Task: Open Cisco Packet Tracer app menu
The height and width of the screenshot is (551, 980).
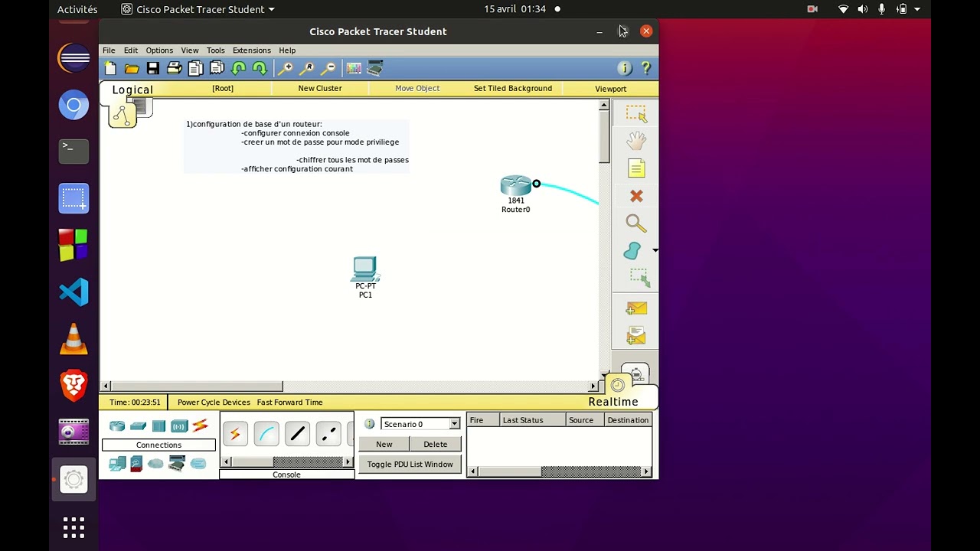Action: 198,9
